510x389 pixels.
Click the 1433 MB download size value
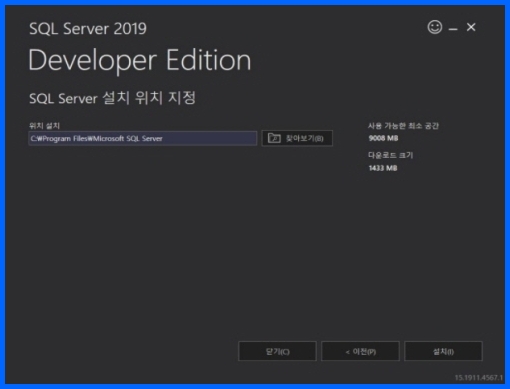coord(383,168)
